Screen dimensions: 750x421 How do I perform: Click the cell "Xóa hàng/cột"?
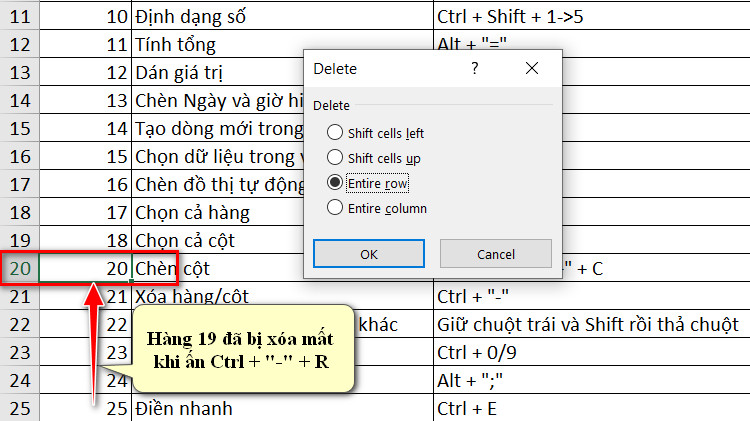(282, 296)
